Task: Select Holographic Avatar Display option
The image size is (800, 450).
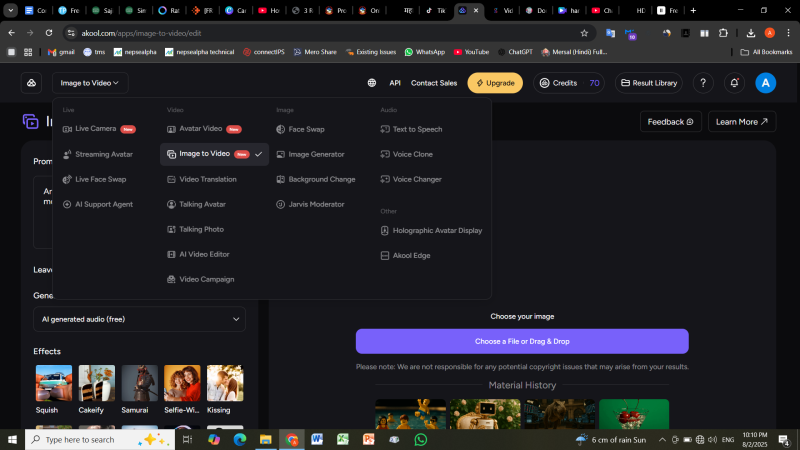Action: [x=437, y=230]
